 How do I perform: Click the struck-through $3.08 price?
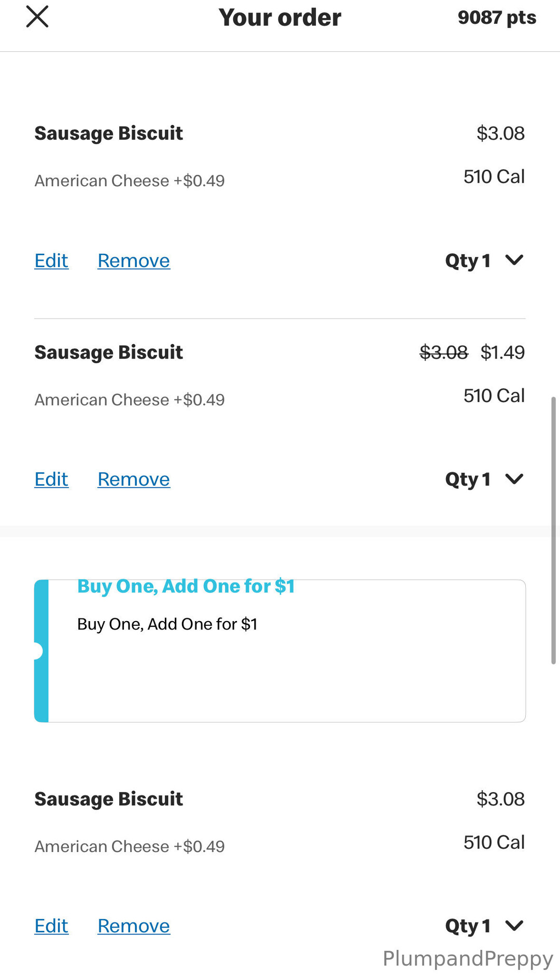[x=443, y=353]
